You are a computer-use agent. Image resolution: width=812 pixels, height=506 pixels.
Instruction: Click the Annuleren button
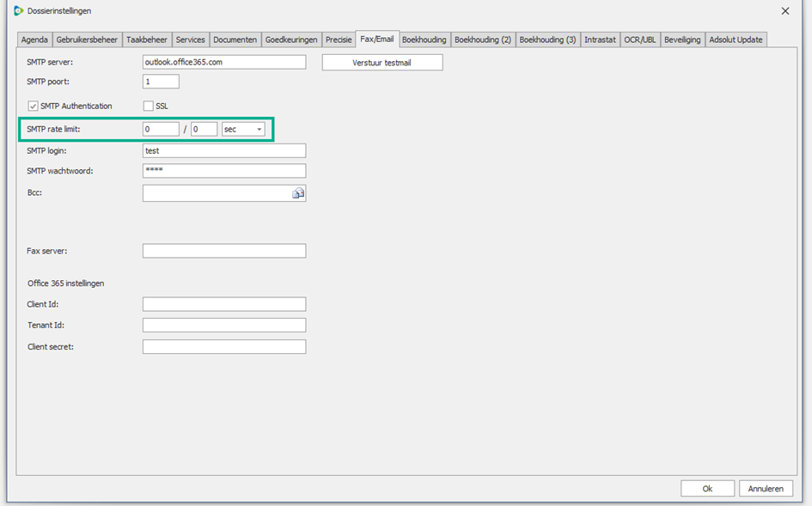[x=765, y=488]
